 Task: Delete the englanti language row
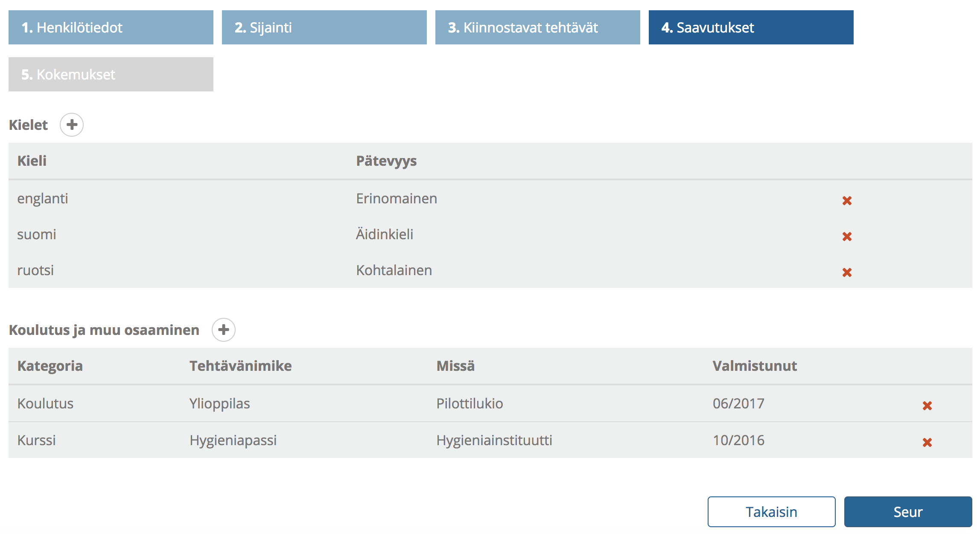[x=847, y=200]
